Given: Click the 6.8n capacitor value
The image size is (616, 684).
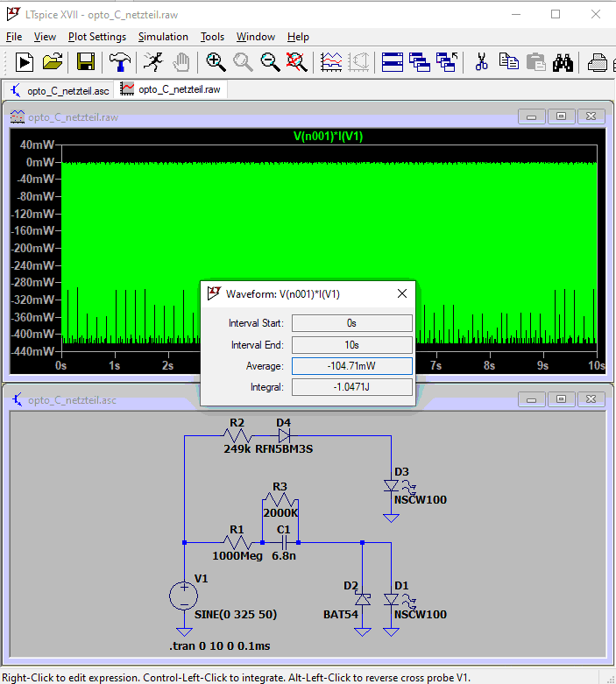Looking at the screenshot, I should click(284, 556).
